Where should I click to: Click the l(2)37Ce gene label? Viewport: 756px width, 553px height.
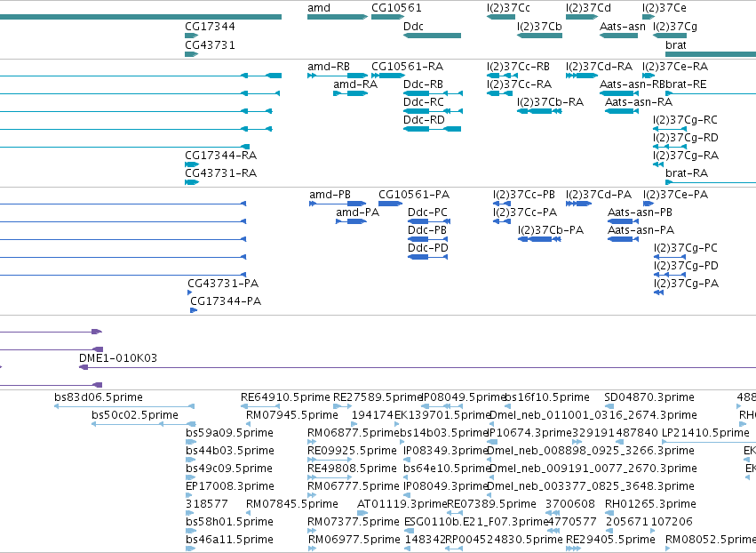[664, 8]
